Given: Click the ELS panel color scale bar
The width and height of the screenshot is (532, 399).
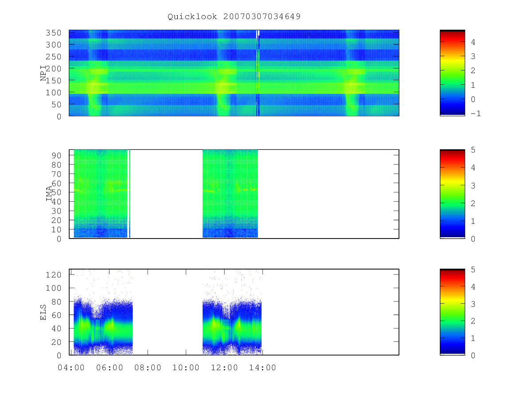Looking at the screenshot, I should point(452,312).
